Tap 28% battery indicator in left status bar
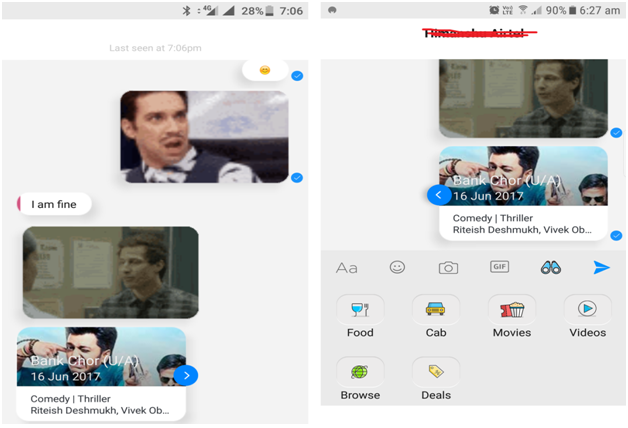Viewport: 628px width, 428px height. (x=258, y=11)
